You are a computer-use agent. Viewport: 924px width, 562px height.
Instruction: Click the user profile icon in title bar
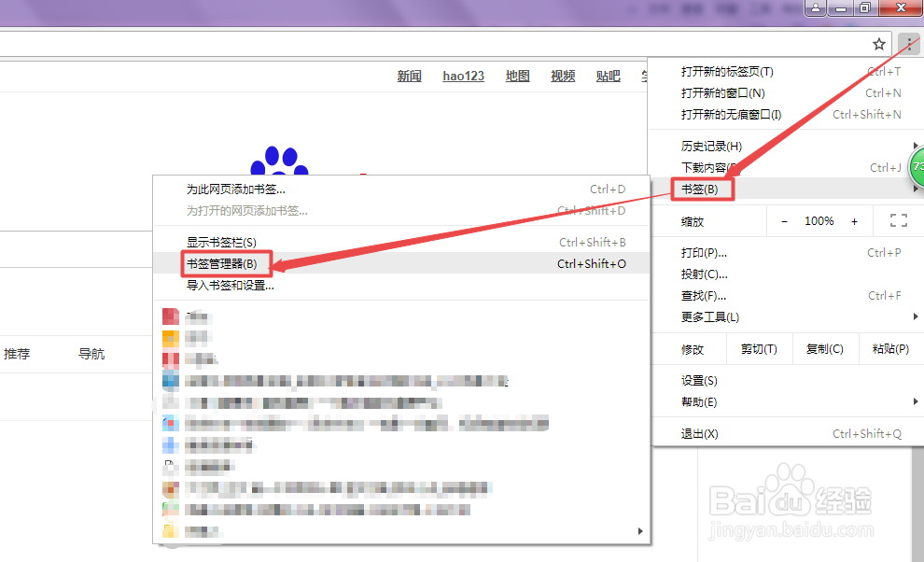pyautogui.click(x=816, y=7)
